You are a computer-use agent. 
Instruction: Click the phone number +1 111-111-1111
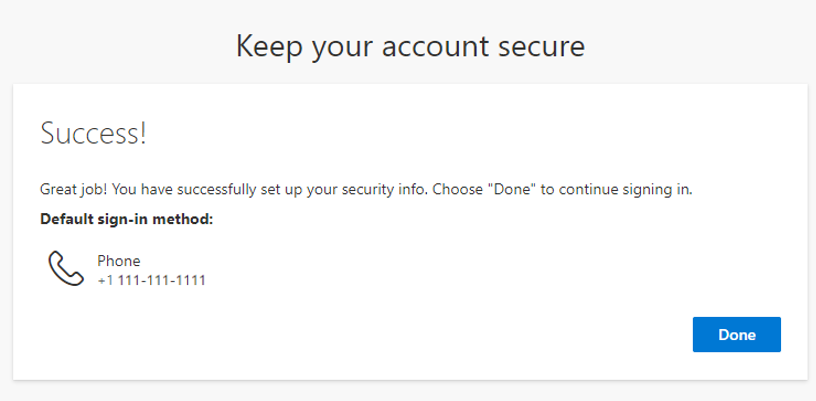[x=151, y=280]
